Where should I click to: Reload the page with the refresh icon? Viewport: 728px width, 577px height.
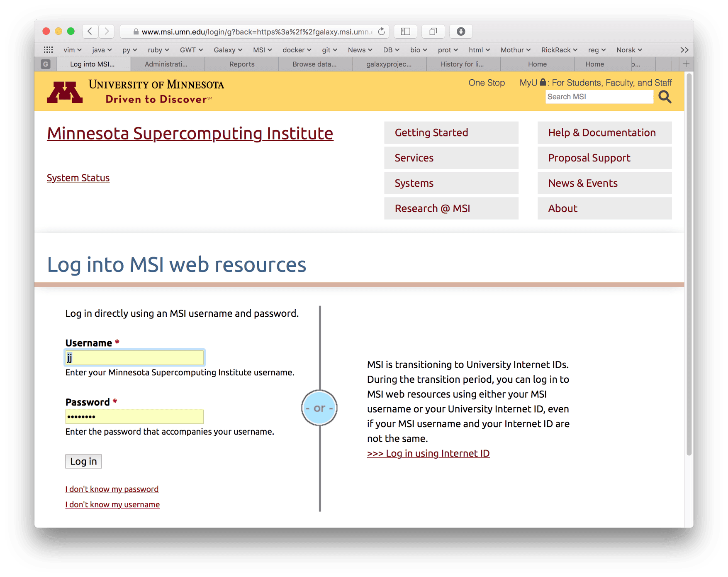pos(381,32)
